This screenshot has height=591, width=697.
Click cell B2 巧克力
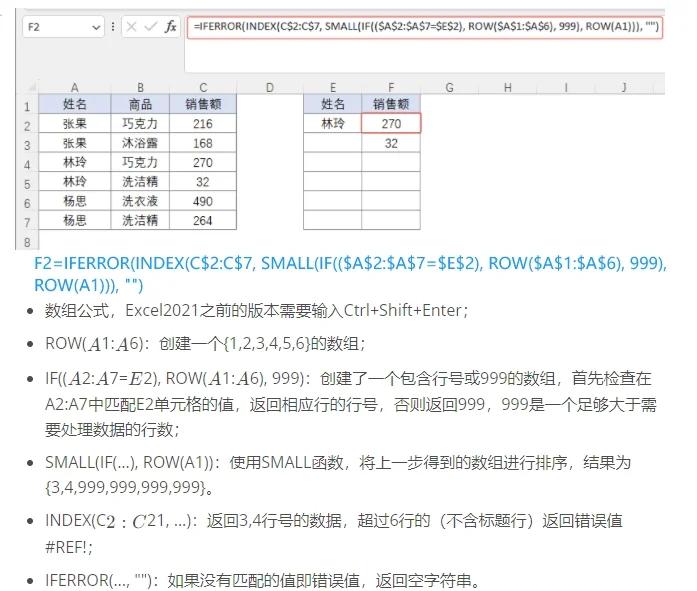[x=140, y=123]
